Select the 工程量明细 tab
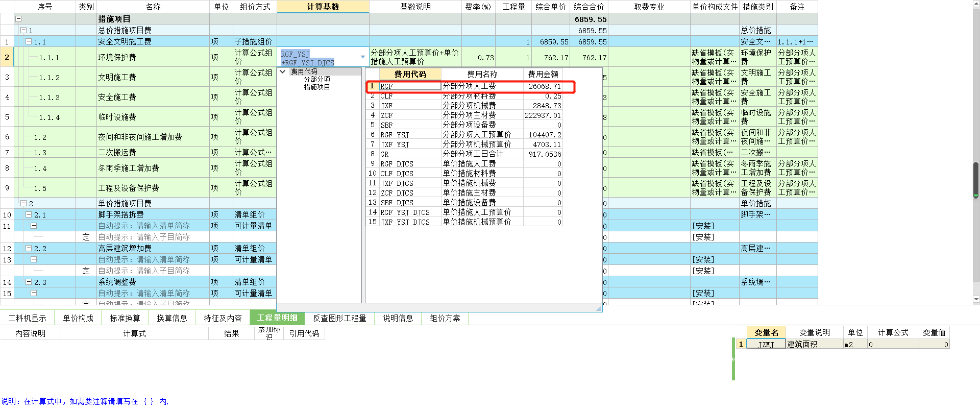Viewport: 980px width, 411px height. [x=277, y=318]
